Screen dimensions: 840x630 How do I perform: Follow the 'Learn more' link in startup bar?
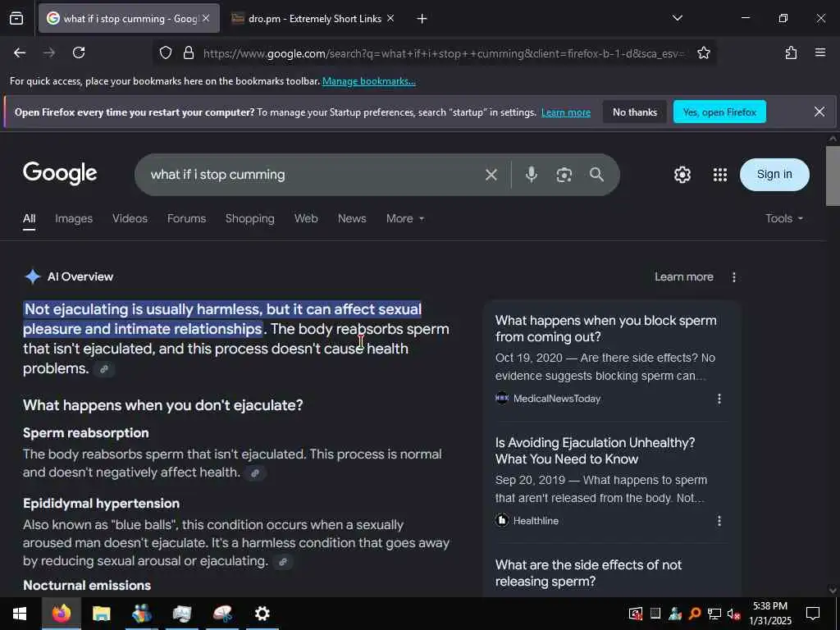(x=566, y=112)
